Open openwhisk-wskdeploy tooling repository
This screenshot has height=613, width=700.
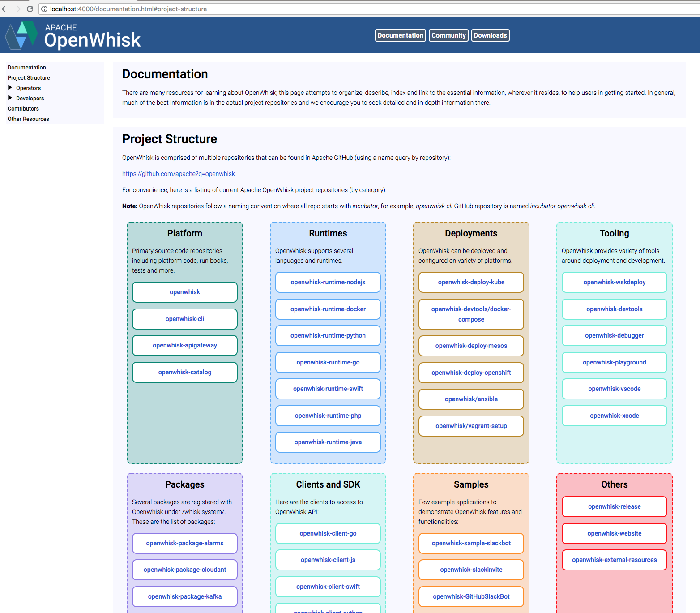point(615,282)
